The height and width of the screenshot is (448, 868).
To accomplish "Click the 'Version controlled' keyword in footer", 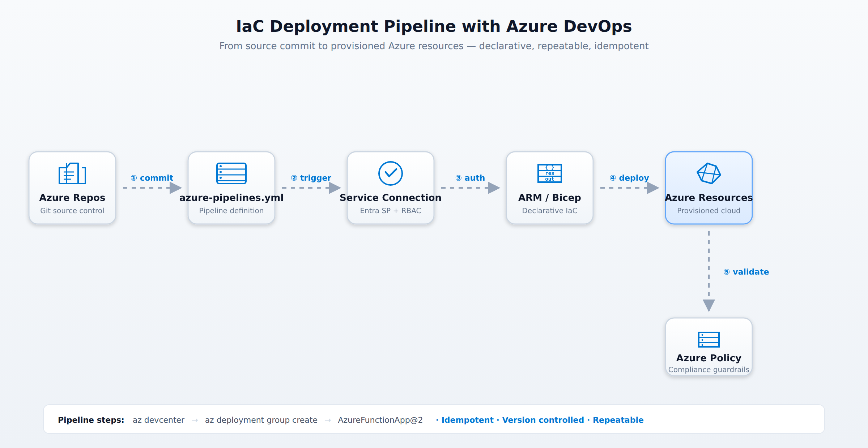I will (x=543, y=420).
